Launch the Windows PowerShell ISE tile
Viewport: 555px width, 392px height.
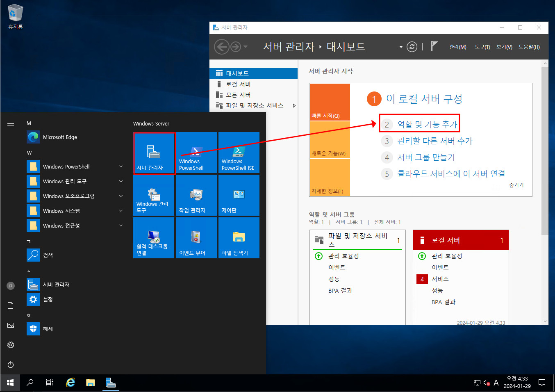click(x=239, y=153)
